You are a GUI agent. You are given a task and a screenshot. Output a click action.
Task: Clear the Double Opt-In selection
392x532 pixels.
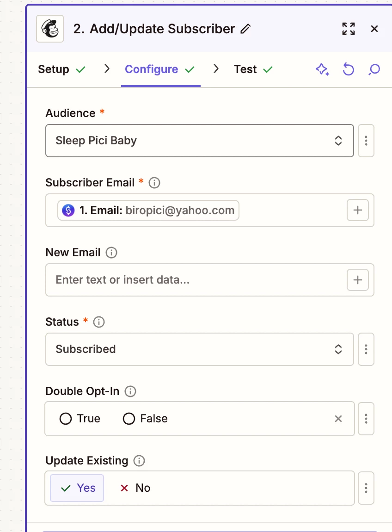pyautogui.click(x=338, y=419)
